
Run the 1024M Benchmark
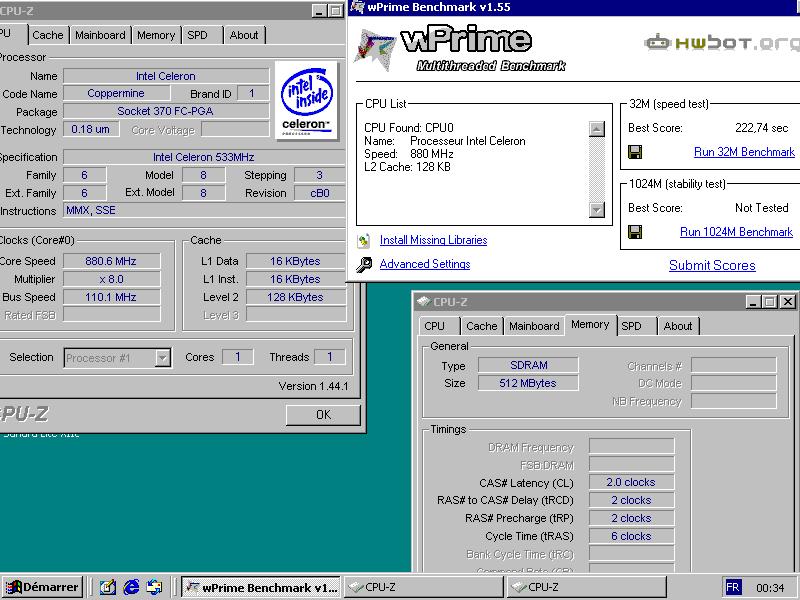pos(736,232)
